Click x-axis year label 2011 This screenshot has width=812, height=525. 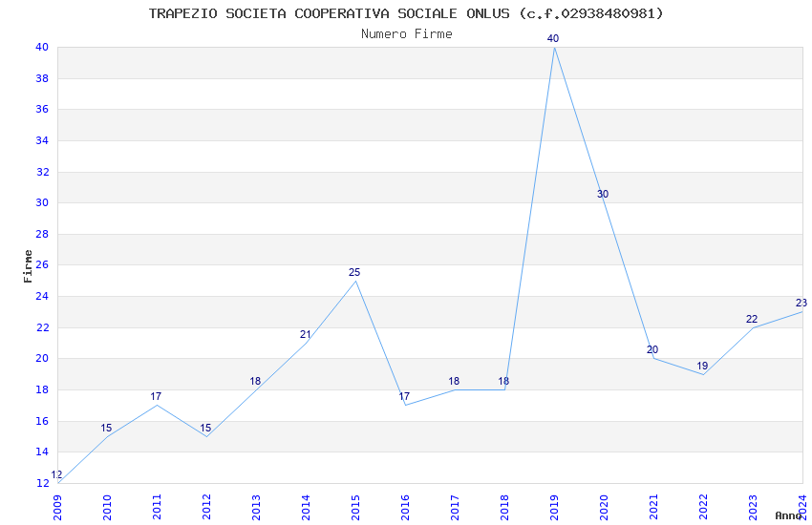(x=157, y=507)
